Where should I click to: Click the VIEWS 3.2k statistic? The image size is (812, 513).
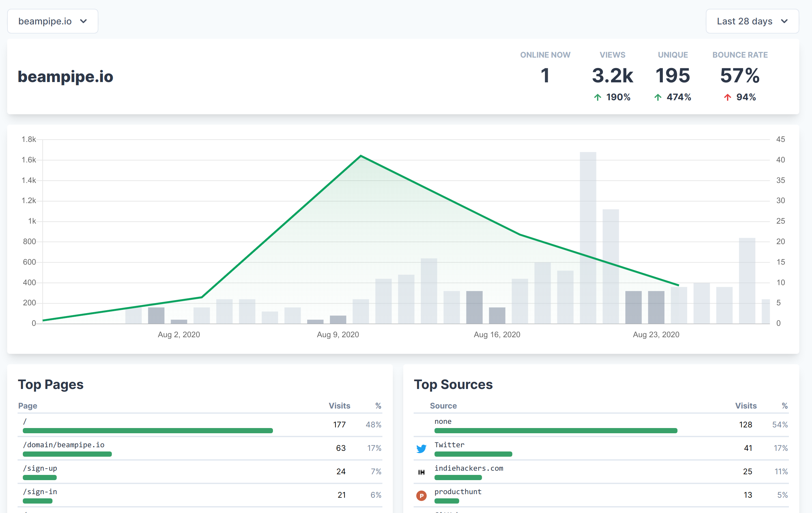(612, 75)
